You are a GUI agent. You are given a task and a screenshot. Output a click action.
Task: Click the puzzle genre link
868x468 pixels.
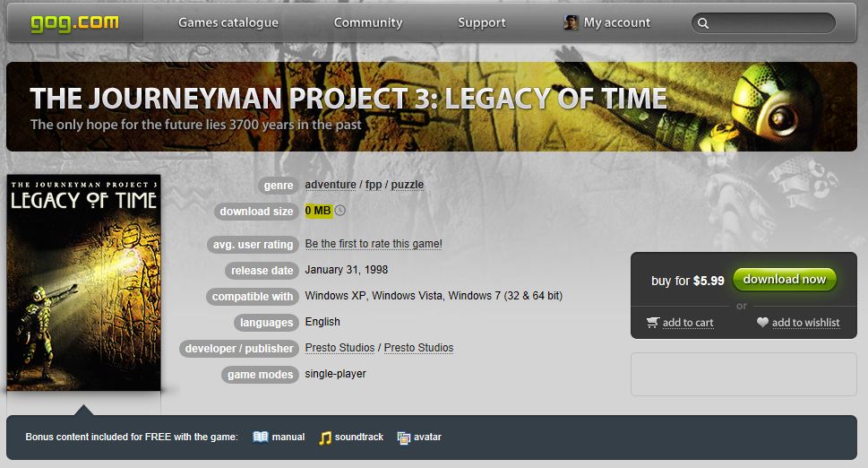[408, 185]
